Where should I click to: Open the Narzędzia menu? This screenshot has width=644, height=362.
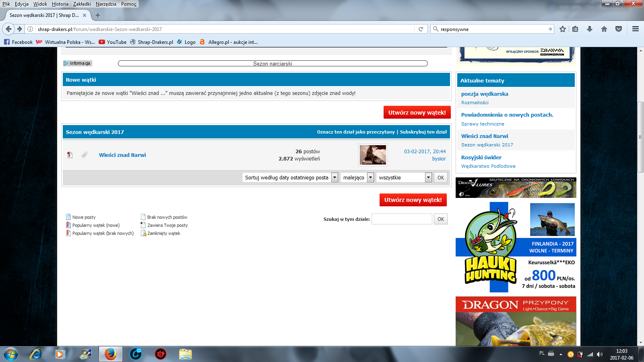(106, 4)
